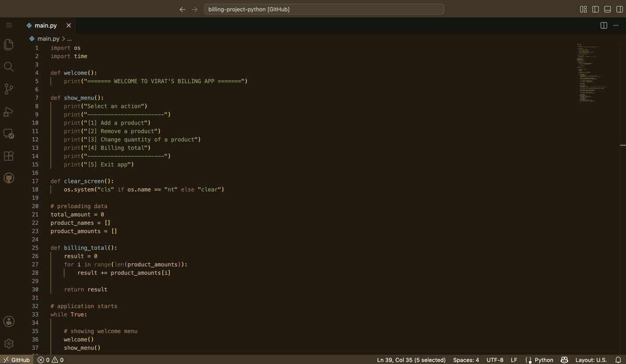
Task: Open the errors and warnings problems count
Action: 50,360
